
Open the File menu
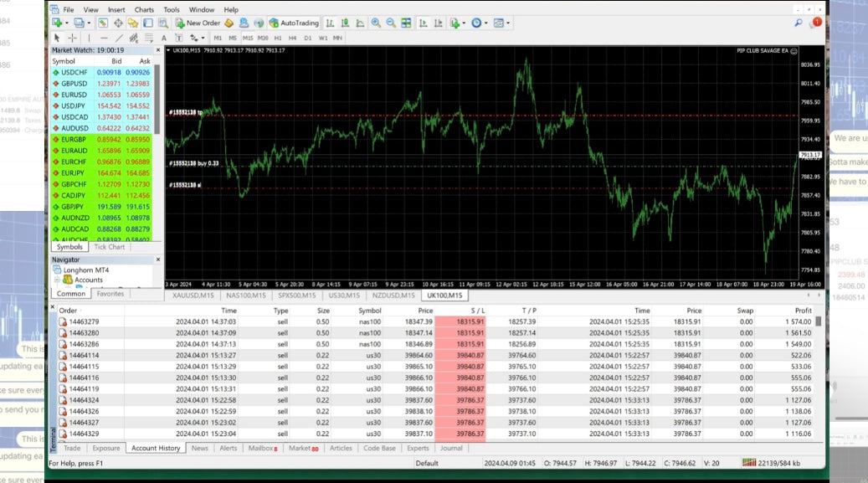click(x=69, y=9)
